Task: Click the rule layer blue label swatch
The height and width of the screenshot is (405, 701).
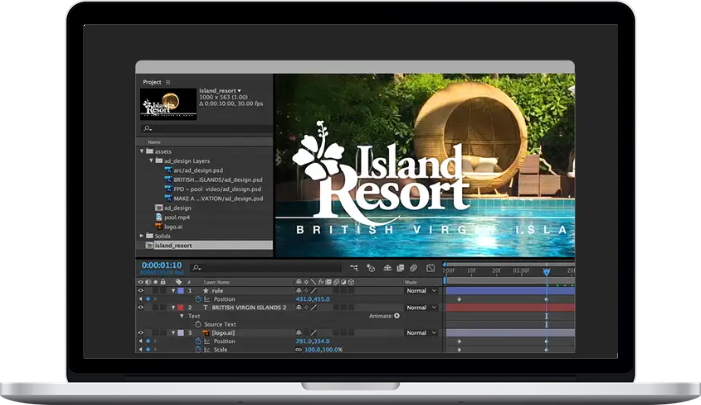Action: 181,291
